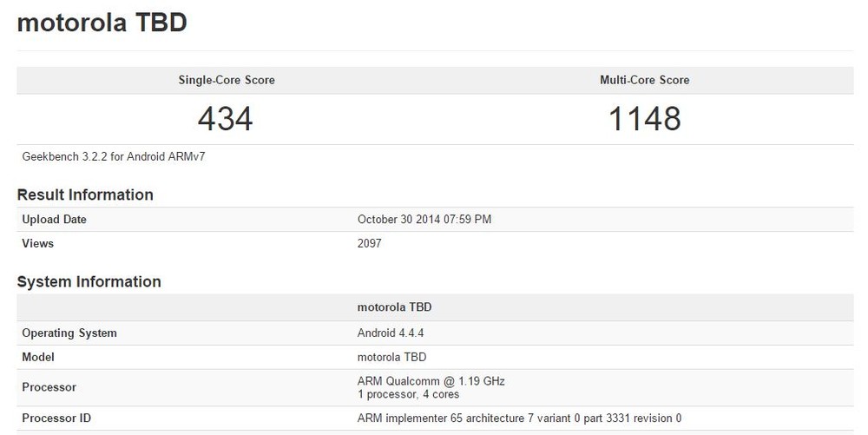Click the large motorola TBD page title
868x435 pixels.
102,23
